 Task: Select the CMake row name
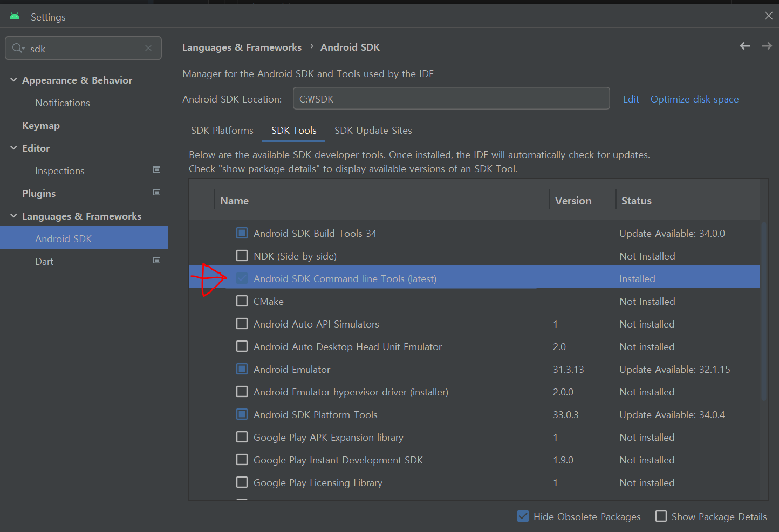point(269,301)
